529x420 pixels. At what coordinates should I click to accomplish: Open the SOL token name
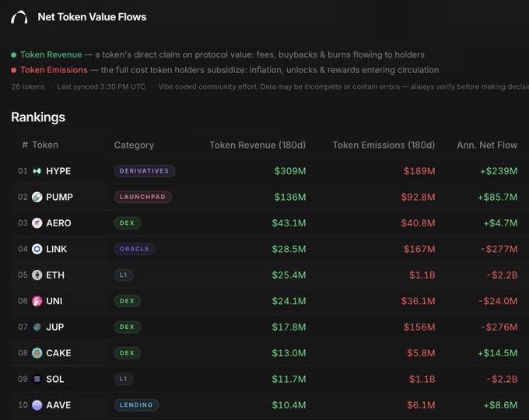click(55, 380)
